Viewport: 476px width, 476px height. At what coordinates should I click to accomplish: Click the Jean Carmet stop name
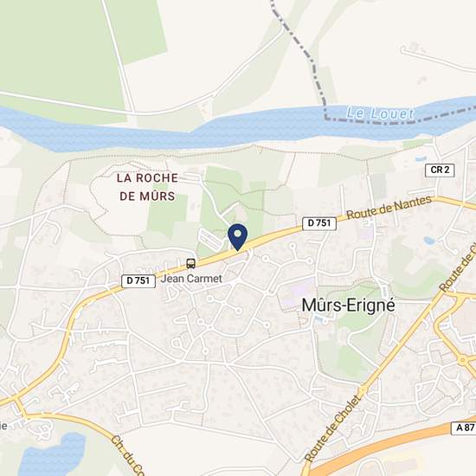tap(191, 279)
